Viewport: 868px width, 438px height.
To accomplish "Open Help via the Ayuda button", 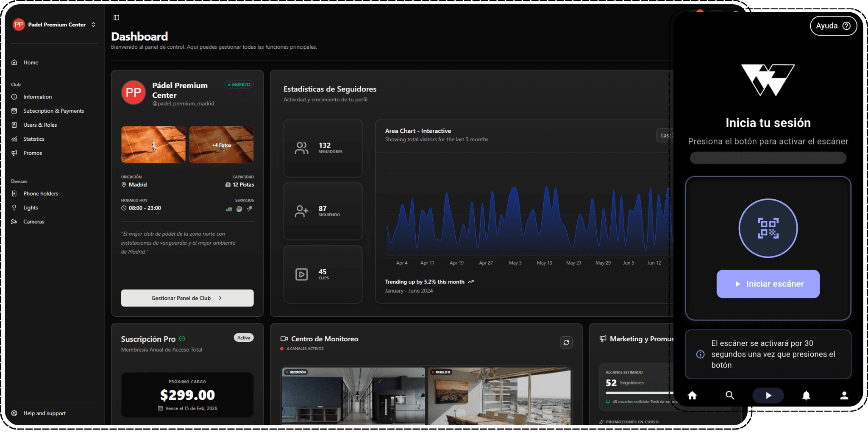I will click(833, 25).
